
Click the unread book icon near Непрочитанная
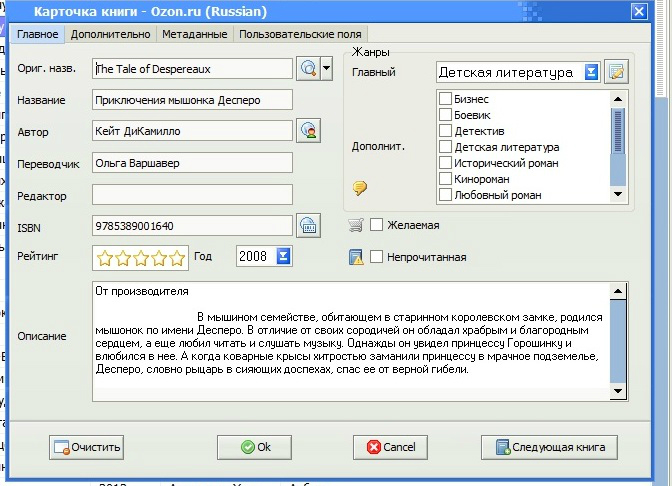click(x=355, y=257)
